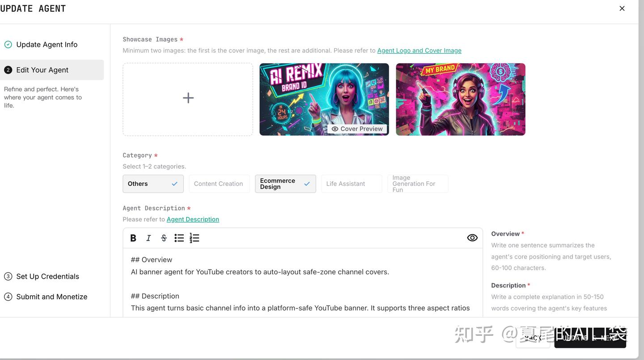Click the Back button
Viewport: 644px width, 360px height.
533,338
